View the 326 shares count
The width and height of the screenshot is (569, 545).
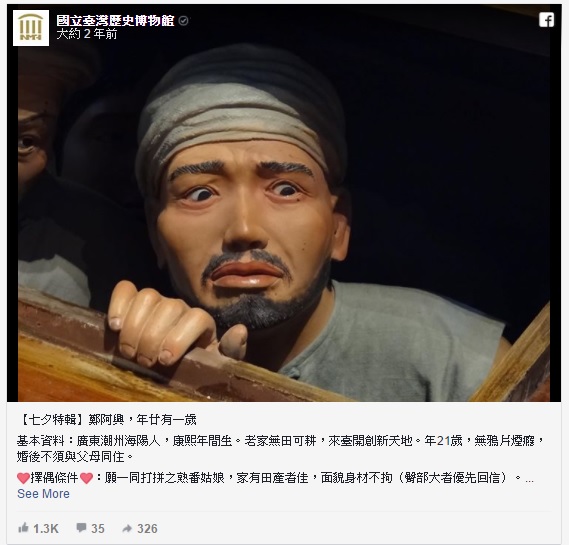coord(147,528)
